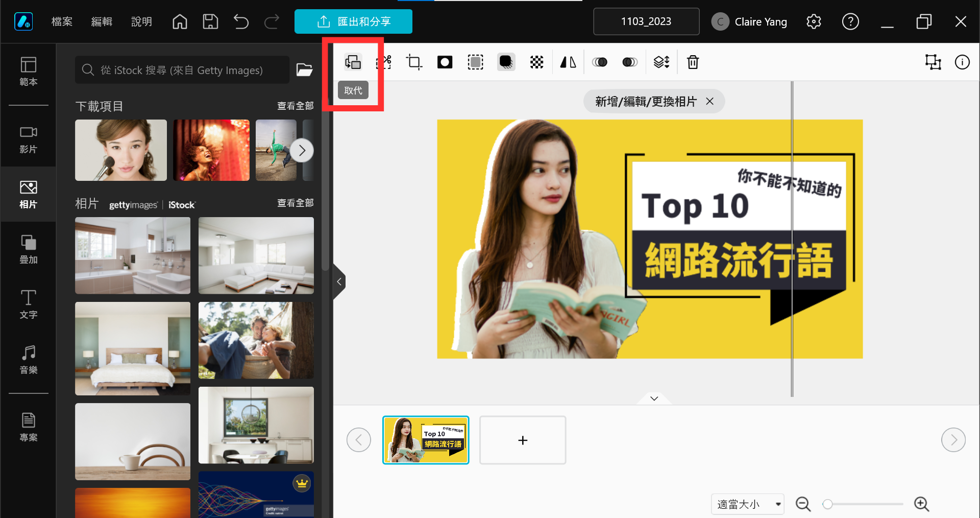
Task: Open the 疊加 overlay panel
Action: click(29, 249)
